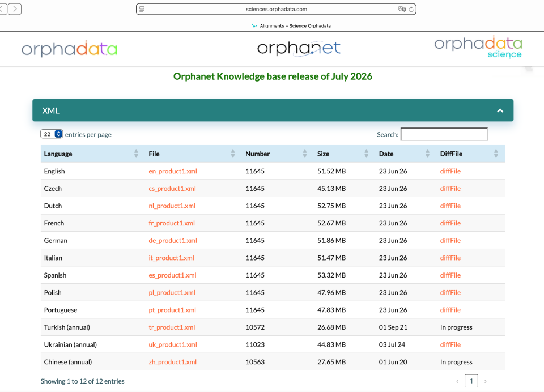This screenshot has height=392, width=544.
Task: Click the "Orphanet Knowledge base release of July 2026" heading
Action: [x=273, y=76]
